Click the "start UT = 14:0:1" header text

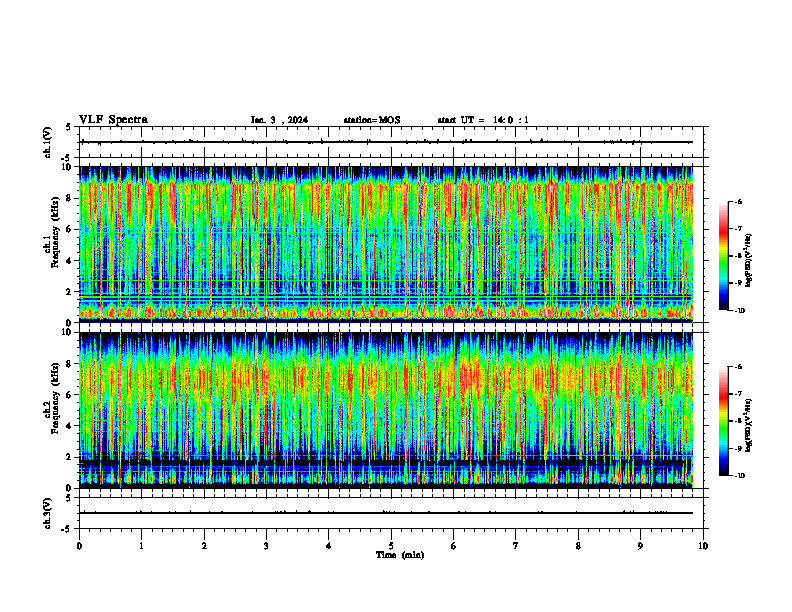483,120
